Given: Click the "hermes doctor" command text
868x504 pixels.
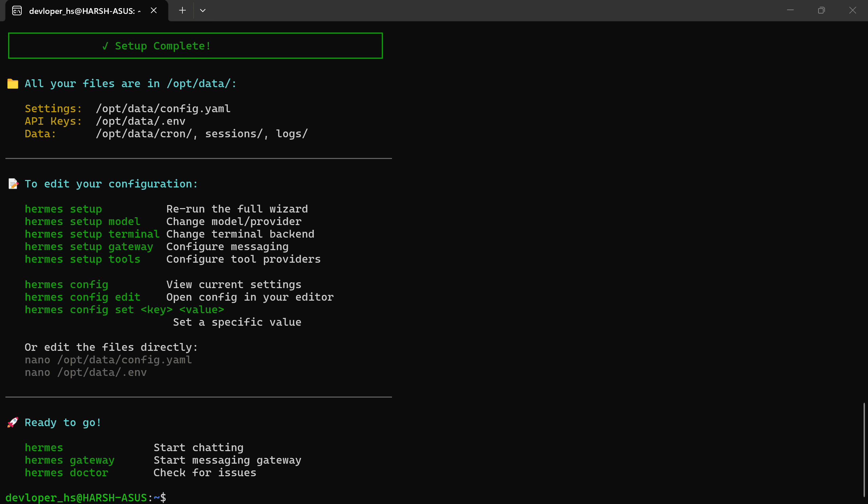Looking at the screenshot, I should pyautogui.click(x=66, y=473).
